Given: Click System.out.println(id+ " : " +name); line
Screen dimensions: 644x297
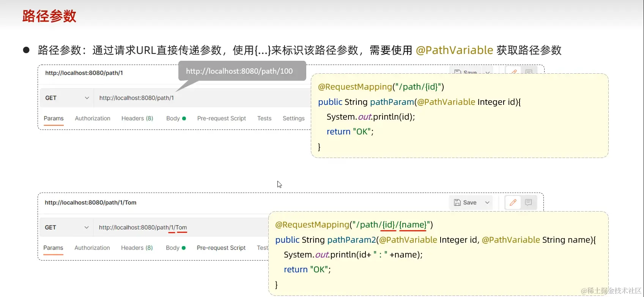Looking at the screenshot, I should (x=353, y=254).
